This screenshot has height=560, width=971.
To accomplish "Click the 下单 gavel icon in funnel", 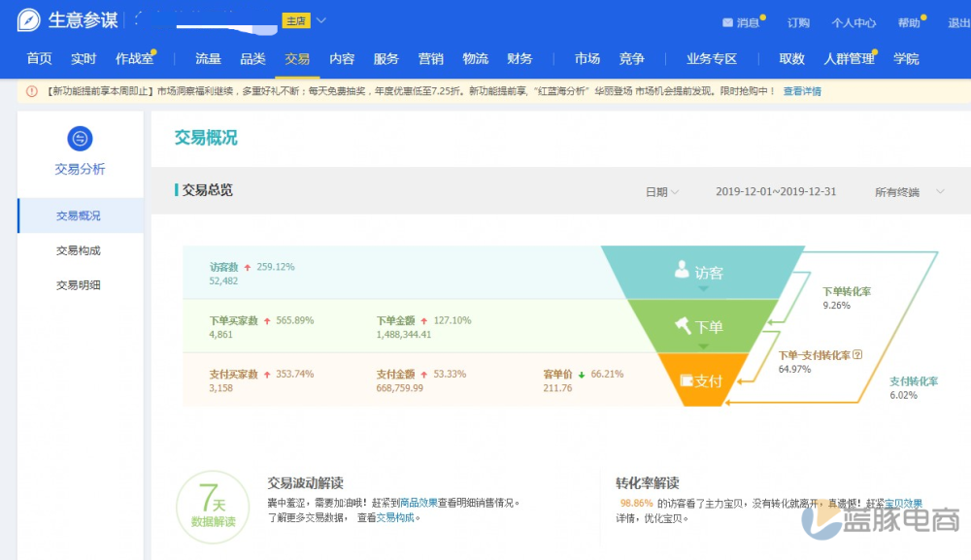I will (x=683, y=325).
